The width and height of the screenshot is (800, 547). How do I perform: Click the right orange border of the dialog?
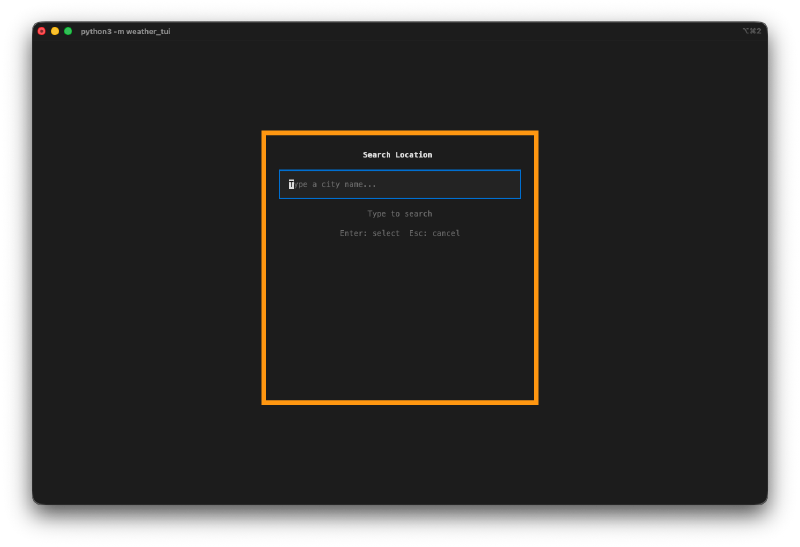[536, 270]
